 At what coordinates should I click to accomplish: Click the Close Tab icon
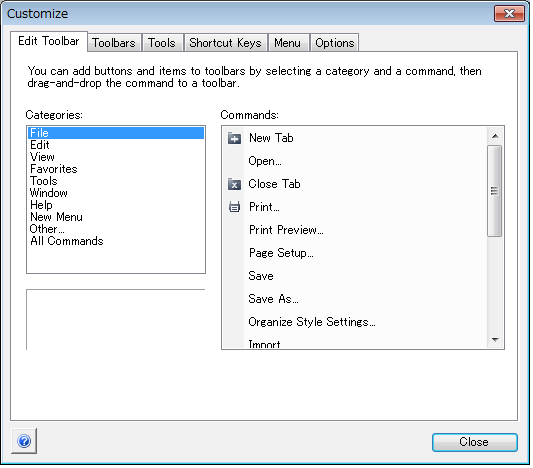[235, 184]
